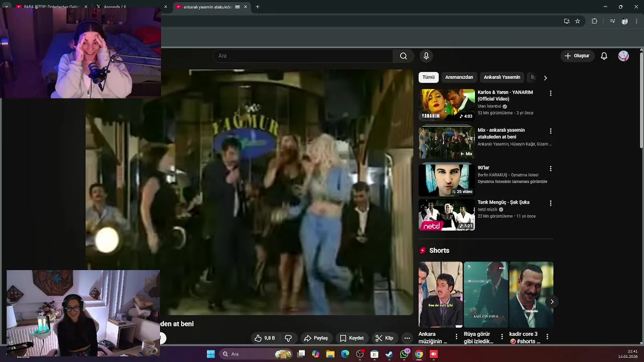644x362 pixels.
Task: Dislike the video with thumbs-down button
Action: pos(288,338)
